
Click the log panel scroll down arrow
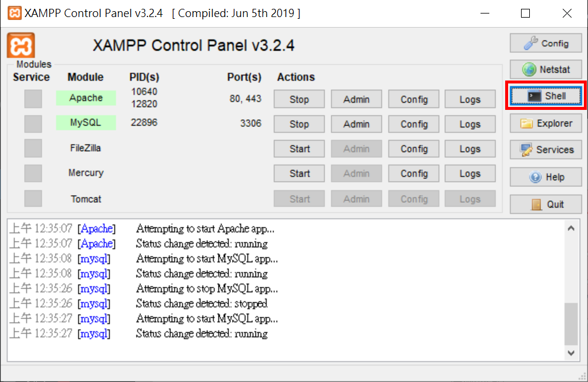571,353
